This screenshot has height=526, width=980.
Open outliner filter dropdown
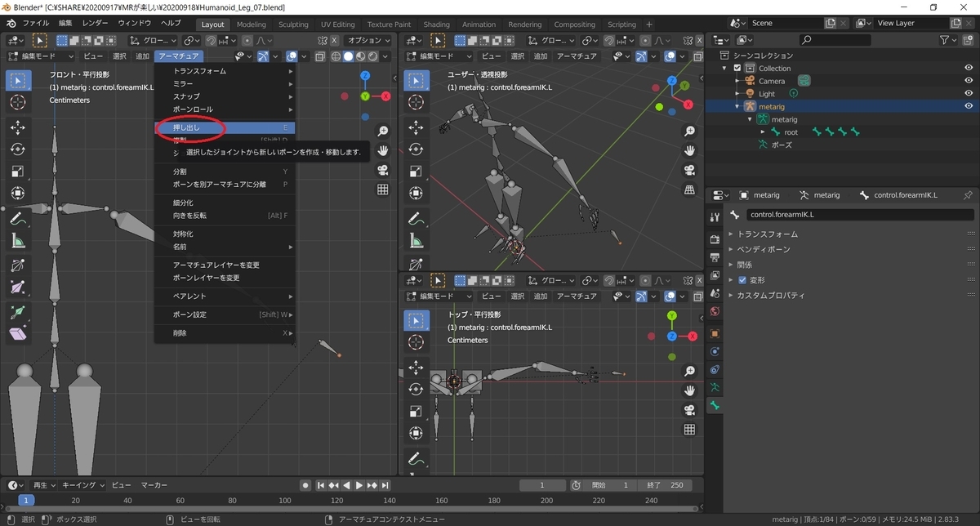click(947, 40)
